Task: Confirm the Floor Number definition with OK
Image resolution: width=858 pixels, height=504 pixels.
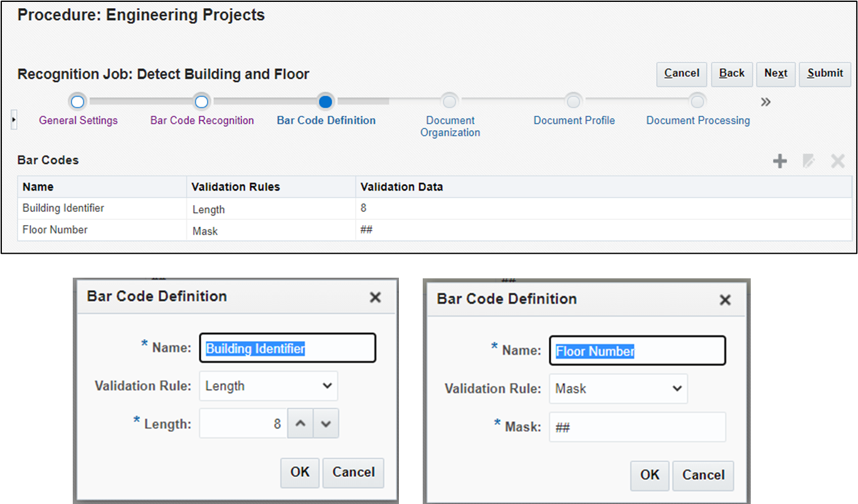Action: coord(649,475)
